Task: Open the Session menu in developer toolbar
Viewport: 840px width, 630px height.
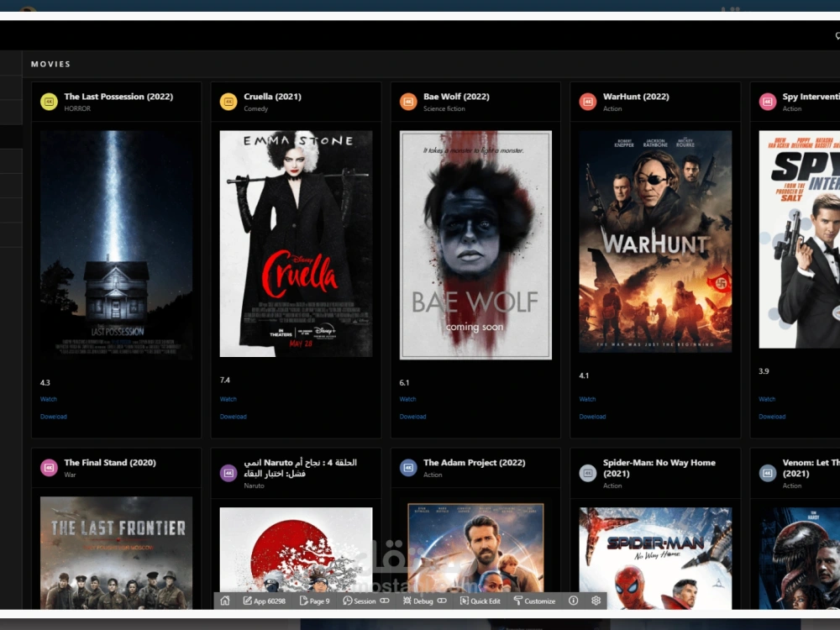Action: (360, 601)
